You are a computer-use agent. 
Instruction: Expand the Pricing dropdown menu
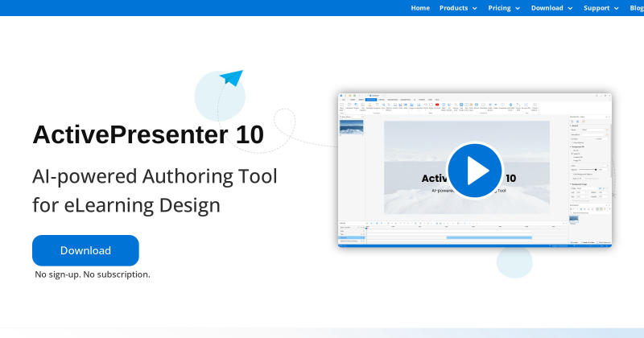point(504,8)
